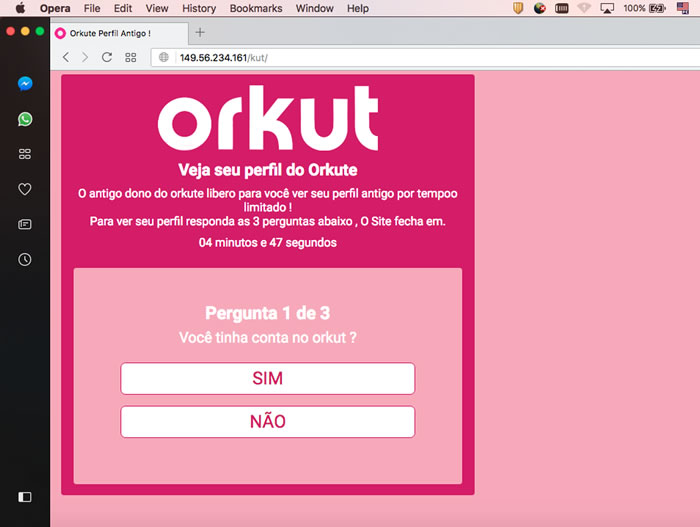This screenshot has width=700, height=527.
Task: Open the Help menu
Action: 358,8
